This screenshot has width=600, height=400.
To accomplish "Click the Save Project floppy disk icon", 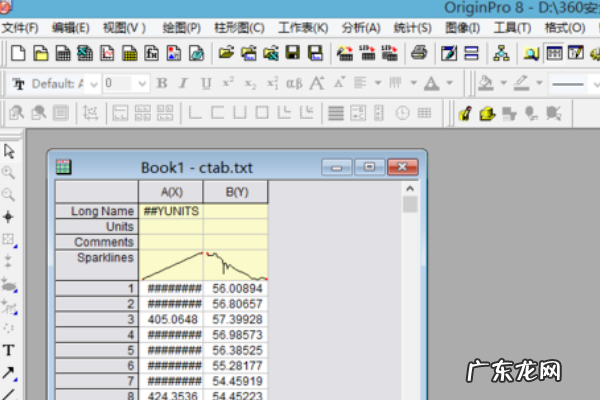I will pyautogui.click(x=294, y=52).
